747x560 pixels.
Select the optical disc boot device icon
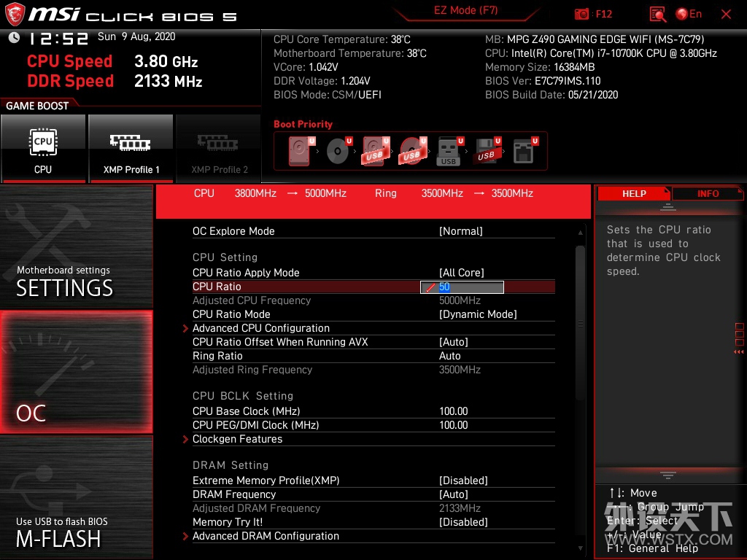[338, 150]
